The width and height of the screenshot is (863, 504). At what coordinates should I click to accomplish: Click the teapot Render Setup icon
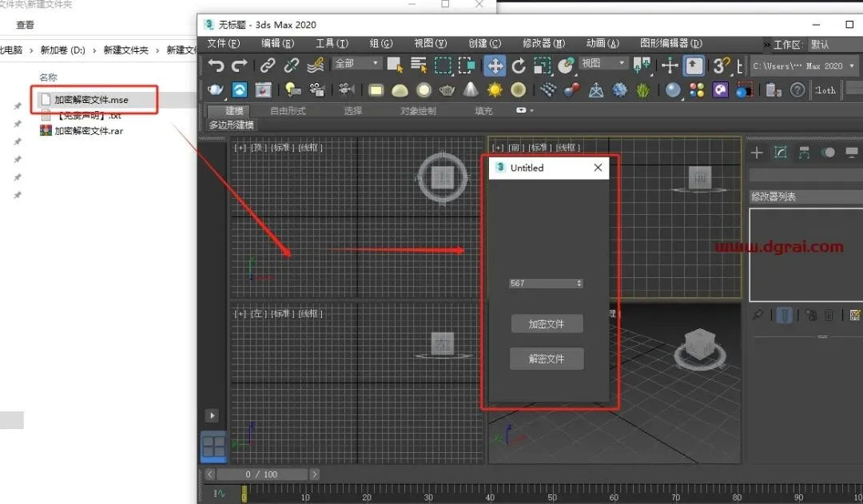[215, 89]
